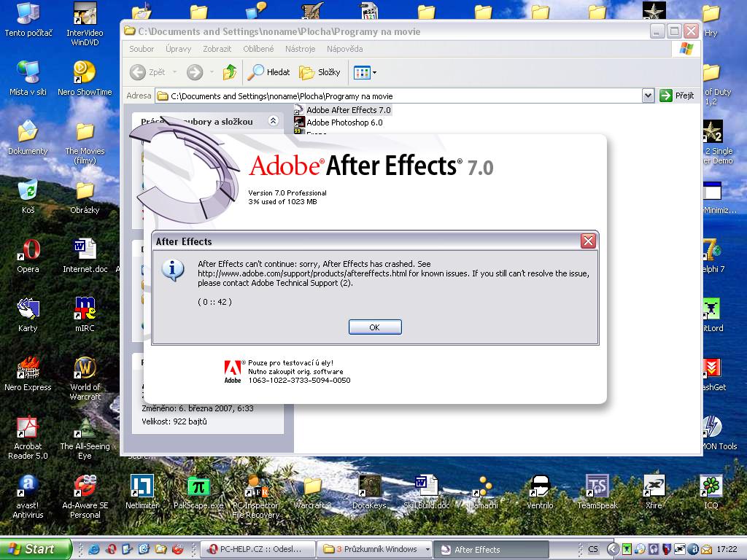Collapse the file and folder tasks panel
The height and width of the screenshot is (560, 747).
click(x=273, y=121)
